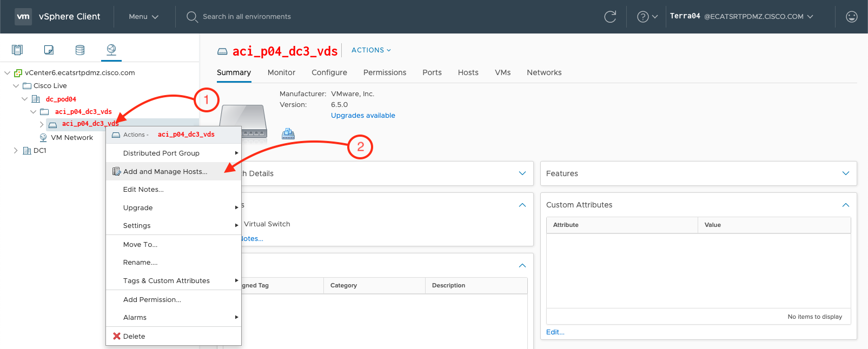
Task: Sort by the Attribute column header
Action: point(622,225)
